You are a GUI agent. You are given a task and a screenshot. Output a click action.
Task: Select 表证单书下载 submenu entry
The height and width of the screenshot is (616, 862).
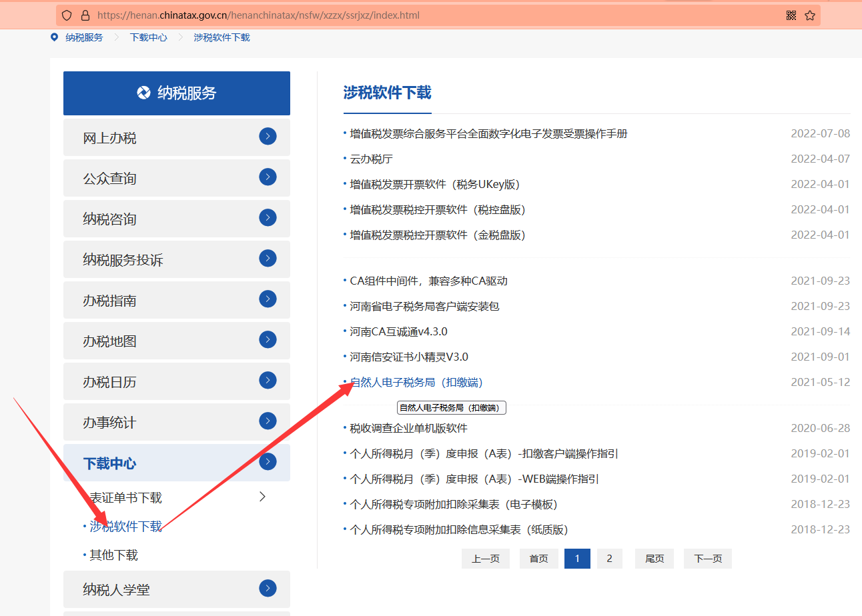pyautogui.click(x=125, y=498)
